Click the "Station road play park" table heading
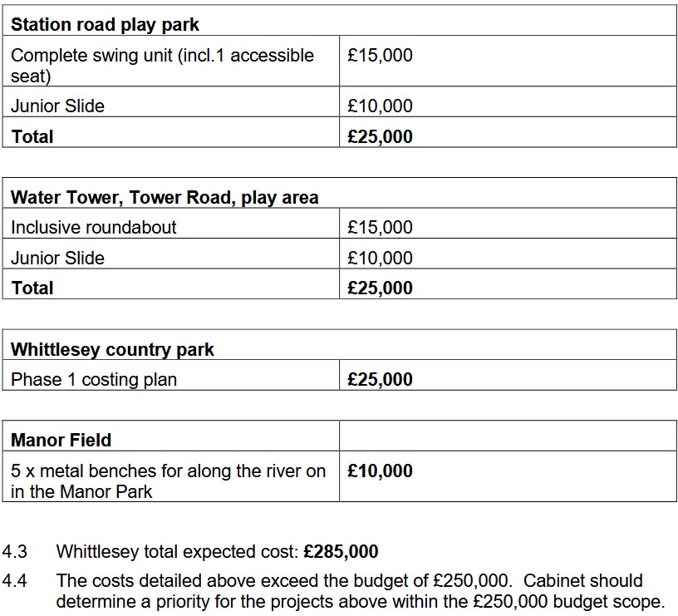 pos(105,24)
